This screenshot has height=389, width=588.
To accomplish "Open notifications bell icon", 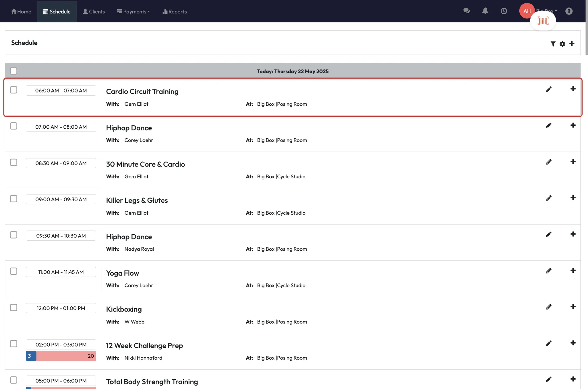I will tap(485, 11).
